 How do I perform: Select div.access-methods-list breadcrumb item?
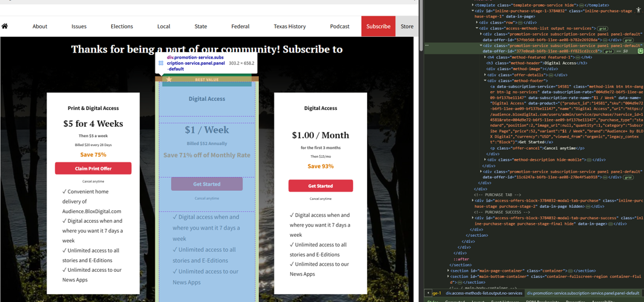point(484,293)
